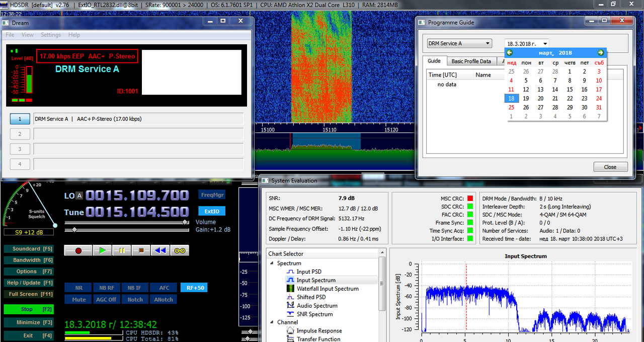
Task: Click the blue Rewind button
Action: (x=160, y=250)
